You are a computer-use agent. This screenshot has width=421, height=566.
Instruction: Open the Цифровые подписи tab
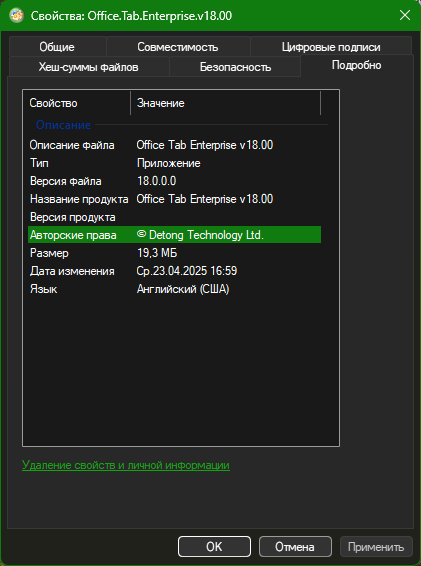pos(331,47)
